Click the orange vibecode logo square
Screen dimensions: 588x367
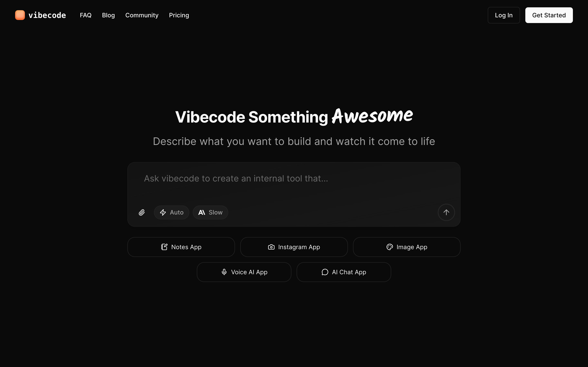[20, 15]
